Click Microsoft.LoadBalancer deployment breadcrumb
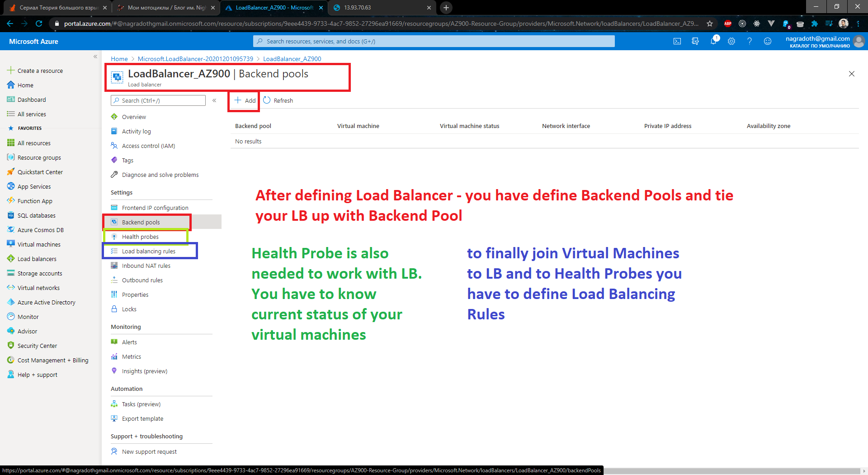Viewport: 868px width, 475px height. 195,59
